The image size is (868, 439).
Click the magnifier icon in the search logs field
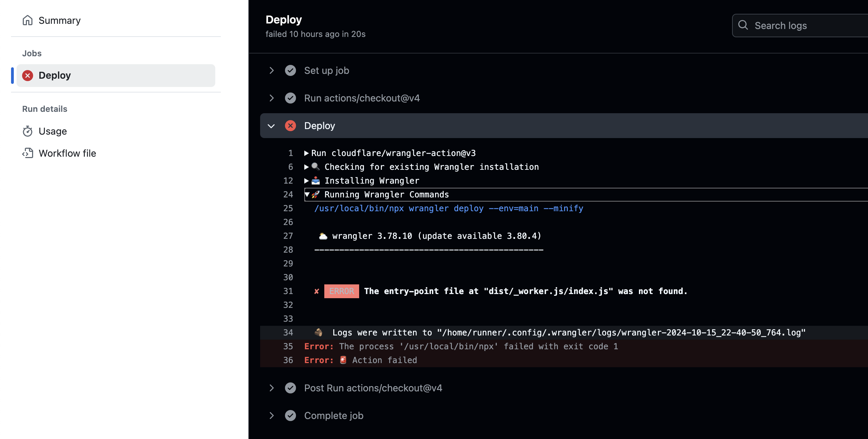743,25
